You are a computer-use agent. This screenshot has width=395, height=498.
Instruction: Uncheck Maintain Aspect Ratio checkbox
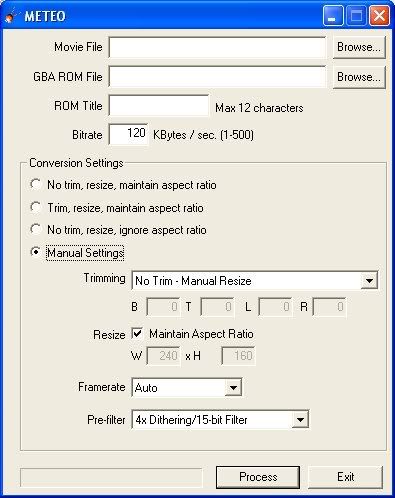click(x=137, y=333)
